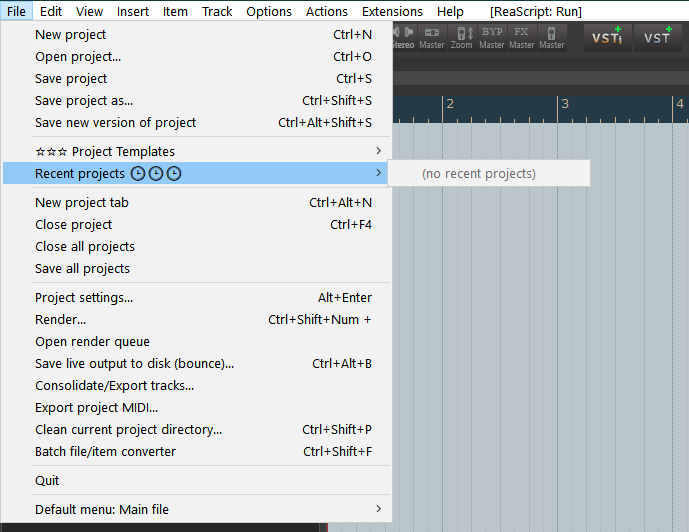Open the Options menu
Viewport: 689px width, 532px height.
click(269, 11)
